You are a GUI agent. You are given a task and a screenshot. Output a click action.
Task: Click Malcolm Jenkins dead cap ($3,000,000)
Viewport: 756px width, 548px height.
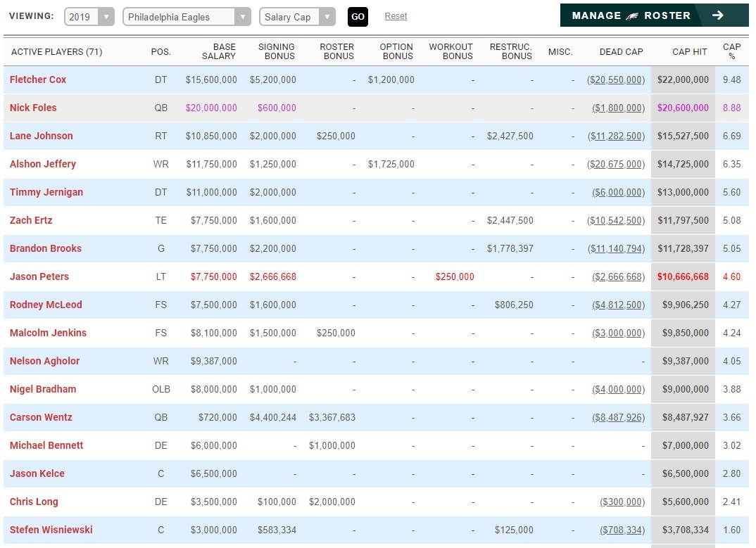point(619,333)
